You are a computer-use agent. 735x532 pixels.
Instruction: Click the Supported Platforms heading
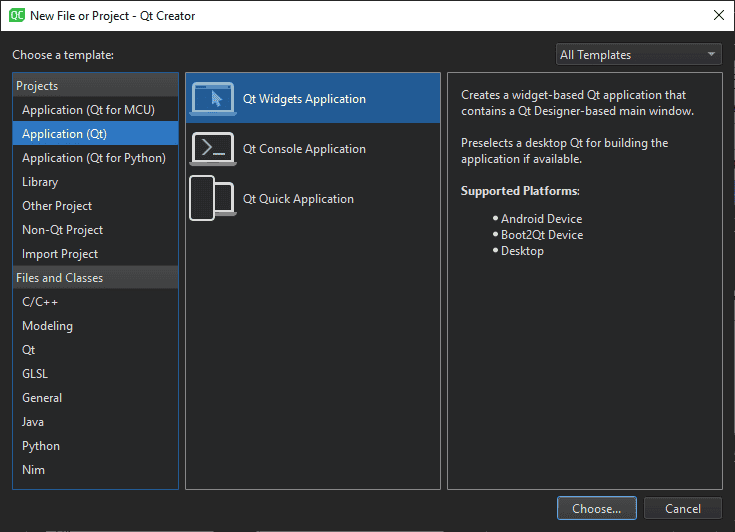pyautogui.click(x=520, y=191)
